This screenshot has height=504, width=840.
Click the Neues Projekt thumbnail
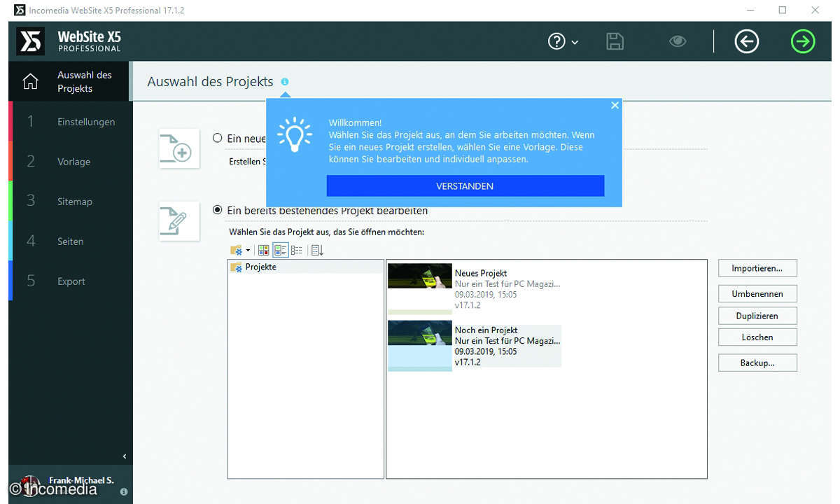pos(419,288)
